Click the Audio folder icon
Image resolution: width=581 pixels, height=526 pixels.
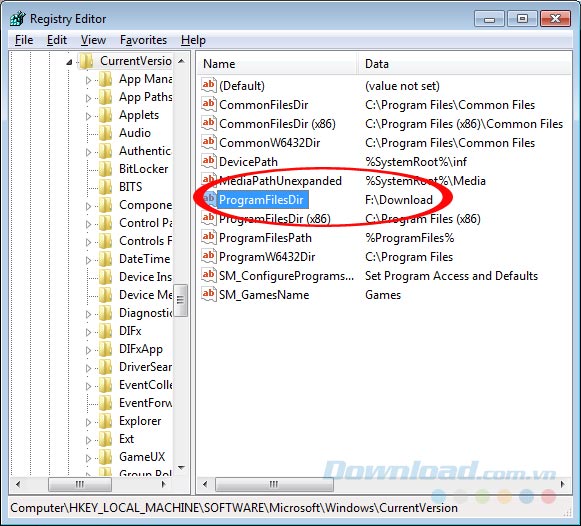coord(106,133)
